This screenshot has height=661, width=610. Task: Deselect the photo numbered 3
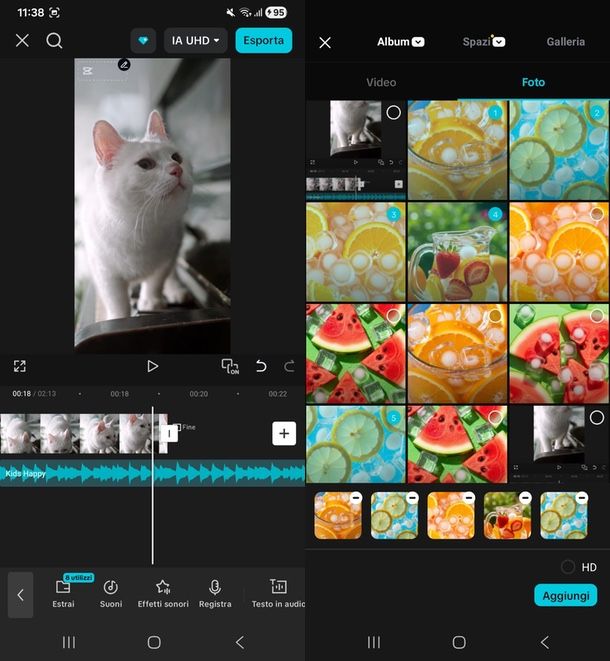tap(393, 215)
